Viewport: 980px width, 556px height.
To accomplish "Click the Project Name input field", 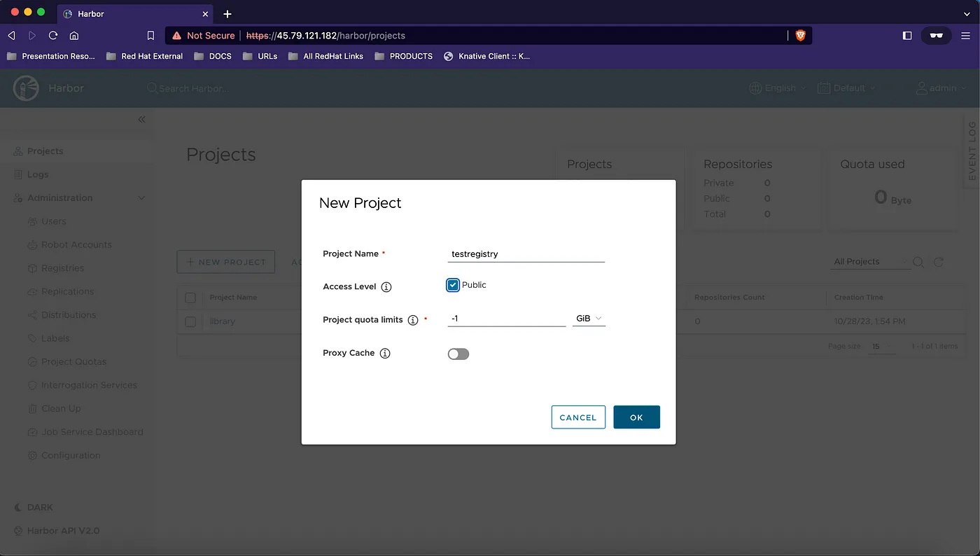I will coord(526,254).
